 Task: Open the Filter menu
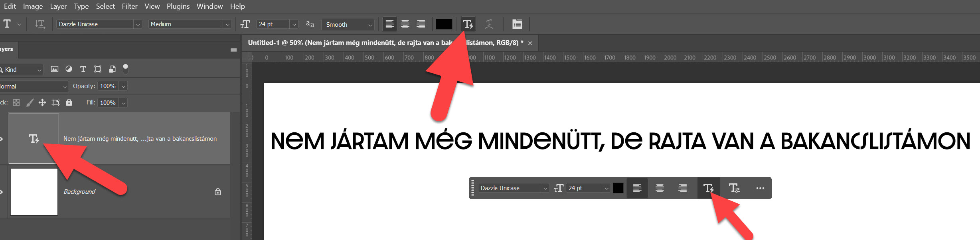tap(130, 6)
